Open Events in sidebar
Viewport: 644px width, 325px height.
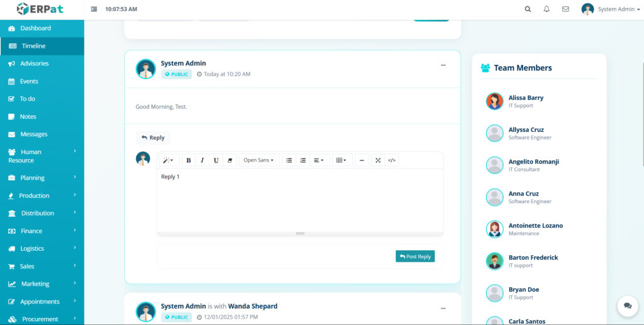pos(42,81)
